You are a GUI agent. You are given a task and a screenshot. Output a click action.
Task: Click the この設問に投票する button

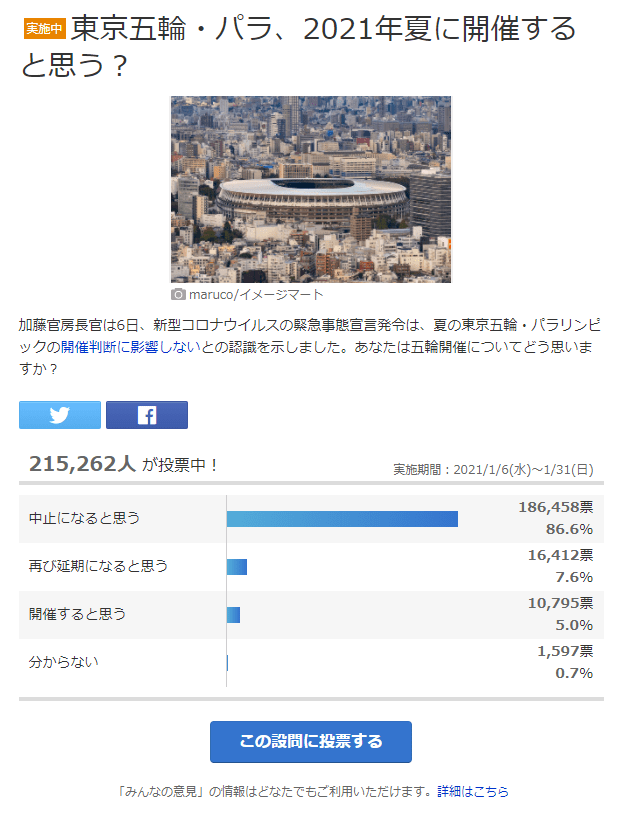[311, 741]
